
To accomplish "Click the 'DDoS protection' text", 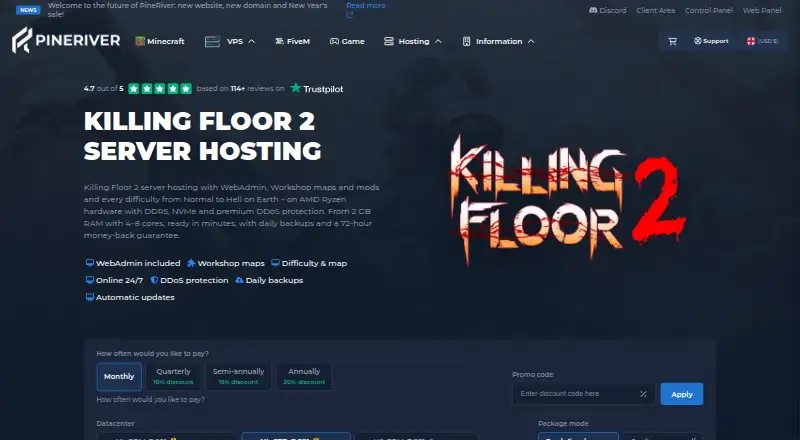I will click(194, 280).
